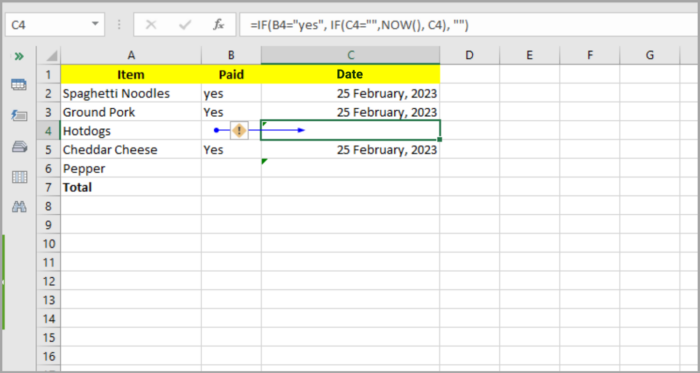The width and height of the screenshot is (700, 373).
Task: Select the empty Paid cell in Pepper row
Action: click(x=231, y=169)
